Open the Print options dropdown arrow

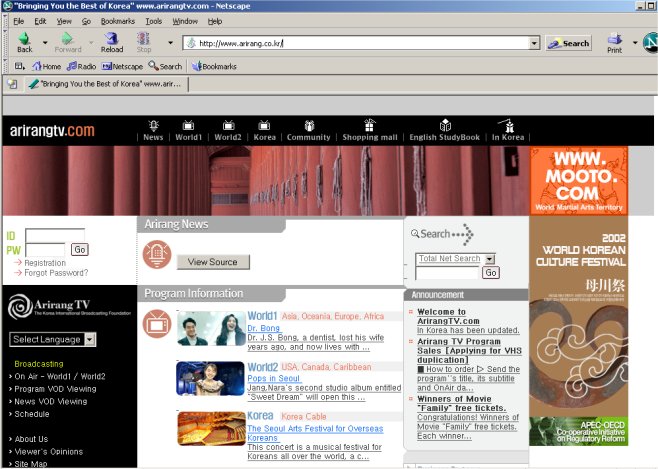click(x=635, y=43)
